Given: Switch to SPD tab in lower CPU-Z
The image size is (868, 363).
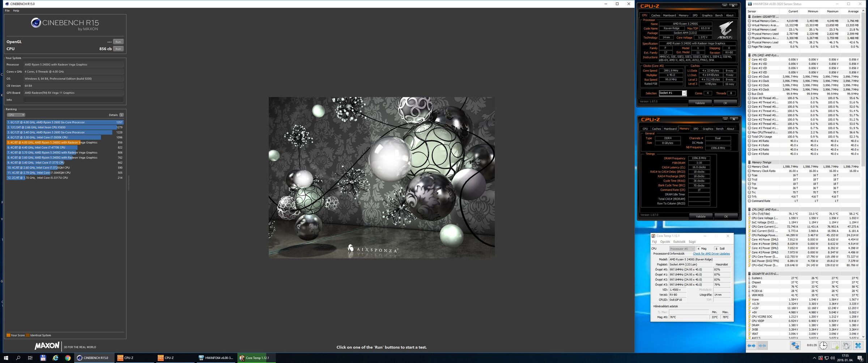Looking at the screenshot, I should pyautogui.click(x=696, y=129).
